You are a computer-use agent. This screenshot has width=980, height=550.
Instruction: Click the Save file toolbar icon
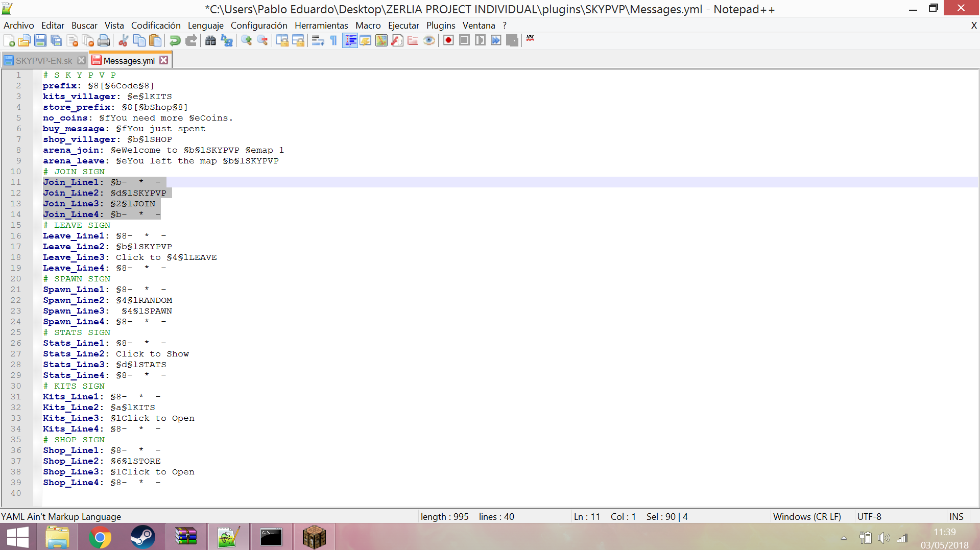tap(40, 41)
